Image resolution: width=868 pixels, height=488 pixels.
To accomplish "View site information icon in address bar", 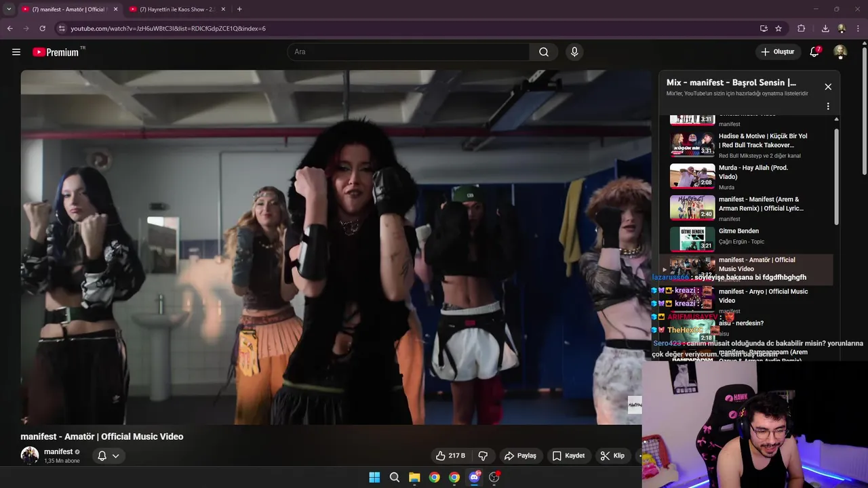I will coord(61,28).
